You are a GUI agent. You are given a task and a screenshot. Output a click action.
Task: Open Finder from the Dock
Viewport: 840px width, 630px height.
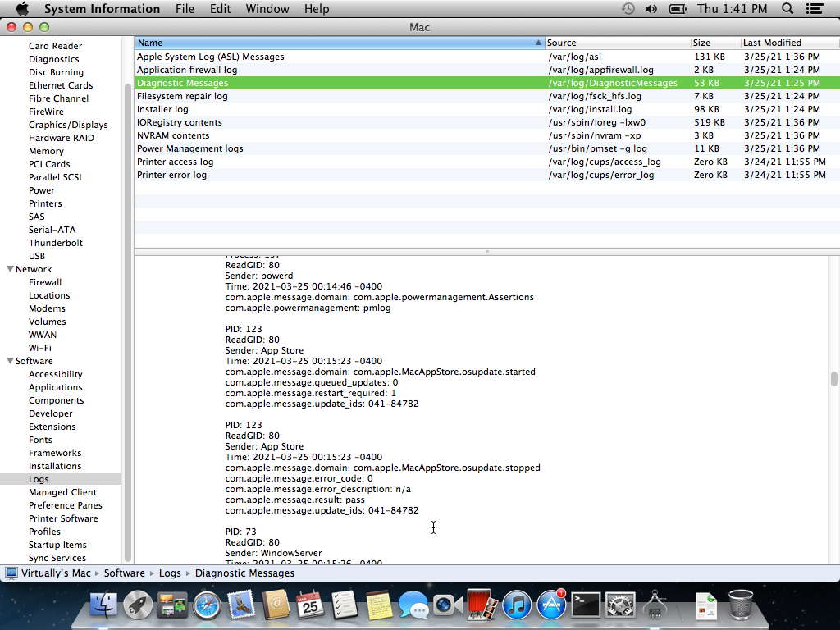(103, 605)
